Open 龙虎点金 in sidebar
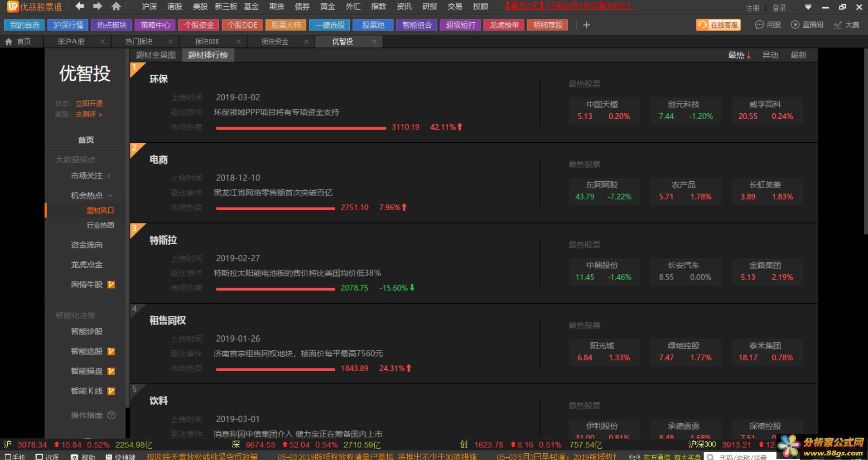 [x=87, y=265]
